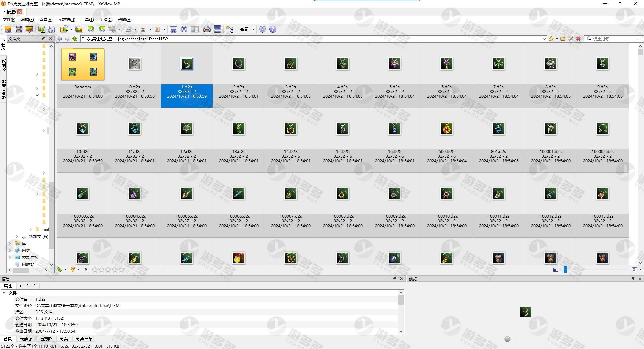Switch to 分类合集 bottom tab
644x349 pixels.
[x=84, y=339]
